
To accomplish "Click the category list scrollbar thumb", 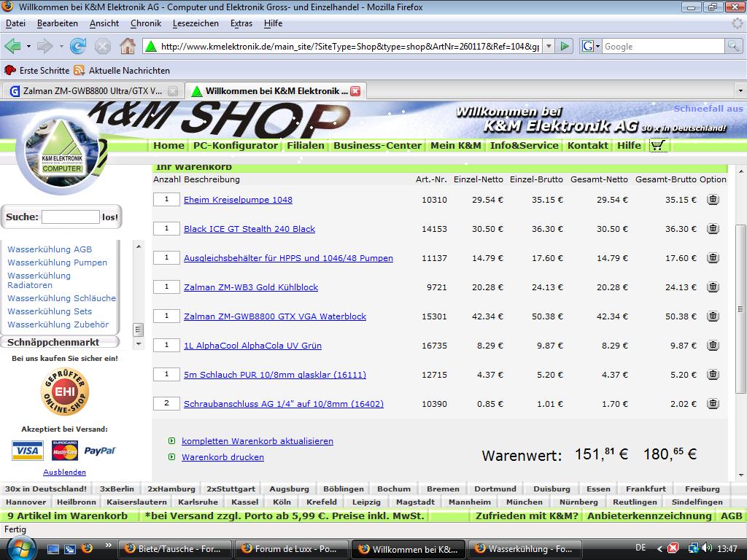I will tap(138, 330).
